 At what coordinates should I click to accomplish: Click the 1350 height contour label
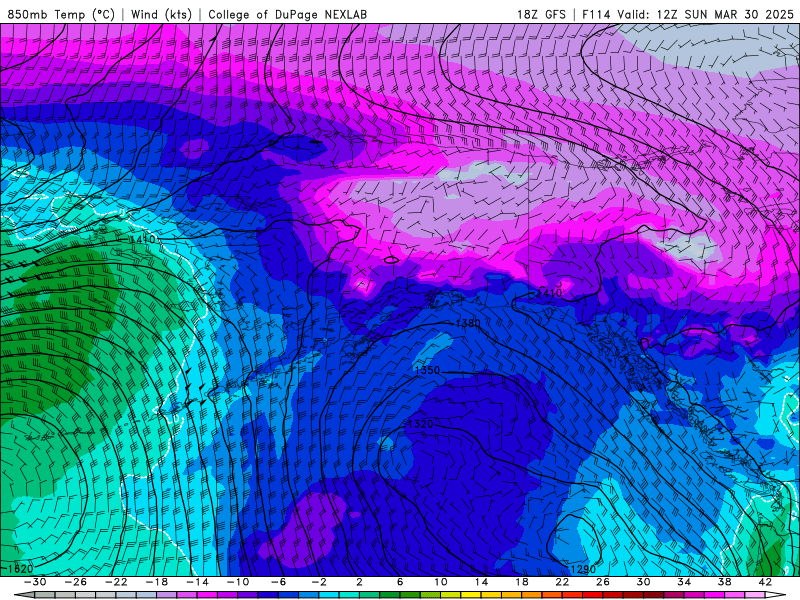[427, 370]
